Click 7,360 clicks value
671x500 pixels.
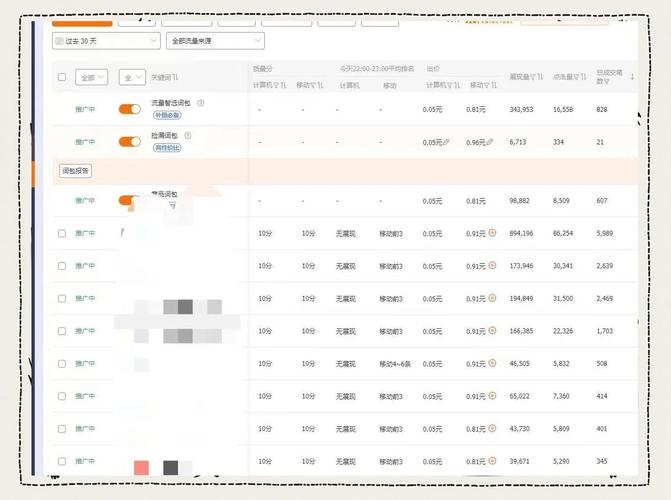pos(561,396)
